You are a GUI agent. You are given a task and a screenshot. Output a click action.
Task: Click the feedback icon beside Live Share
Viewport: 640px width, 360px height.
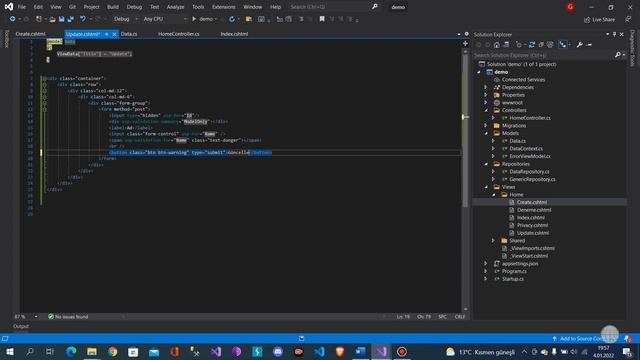coord(628,19)
